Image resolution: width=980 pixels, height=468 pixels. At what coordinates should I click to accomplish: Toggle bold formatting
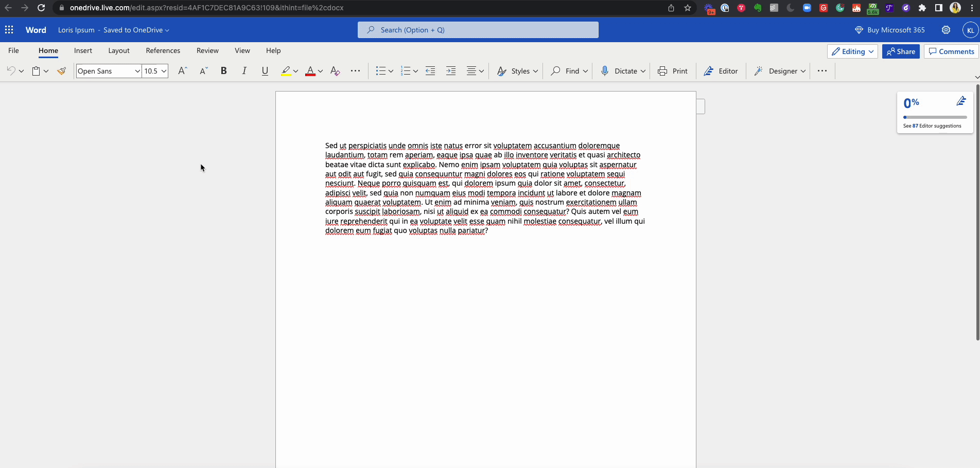(x=223, y=71)
